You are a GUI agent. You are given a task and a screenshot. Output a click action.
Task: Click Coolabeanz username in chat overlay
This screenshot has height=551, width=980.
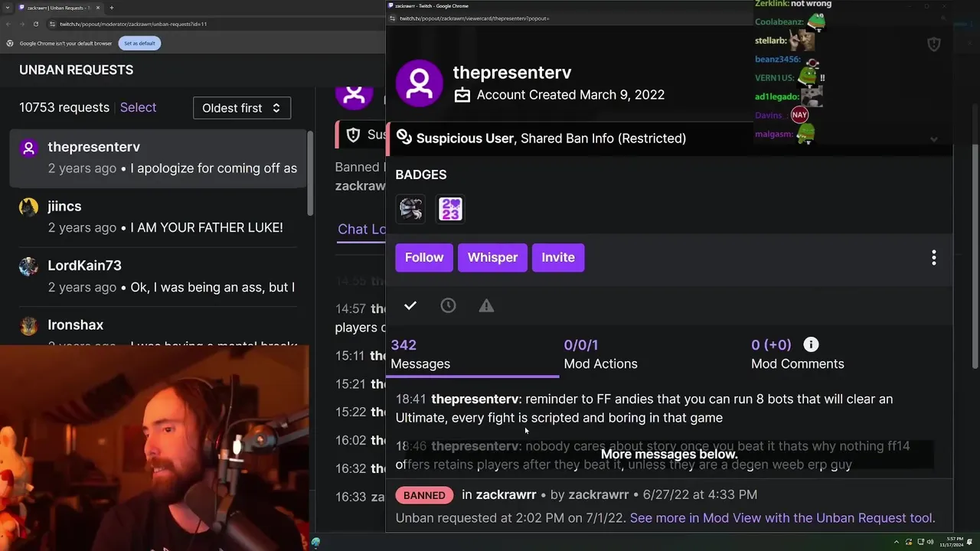click(779, 22)
